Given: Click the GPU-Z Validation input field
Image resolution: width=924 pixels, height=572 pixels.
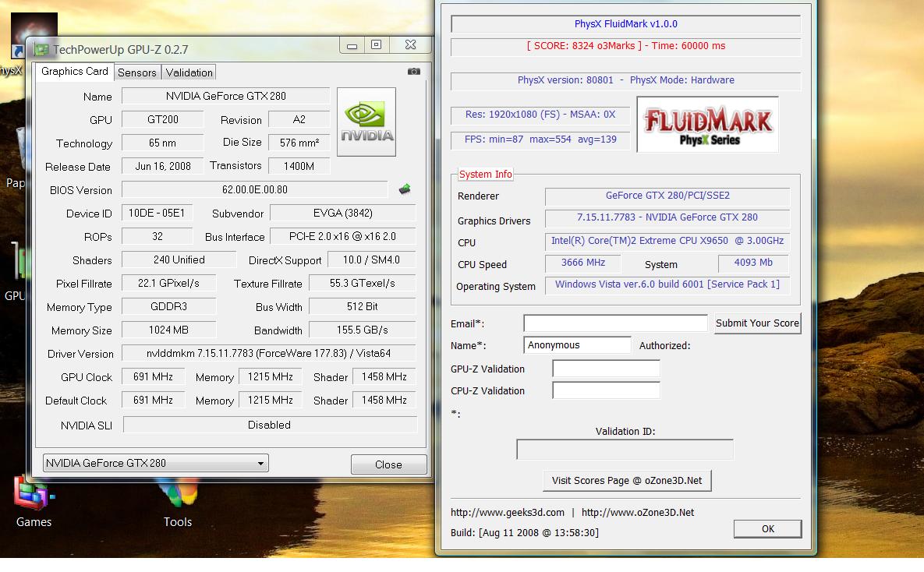Looking at the screenshot, I should 606,369.
